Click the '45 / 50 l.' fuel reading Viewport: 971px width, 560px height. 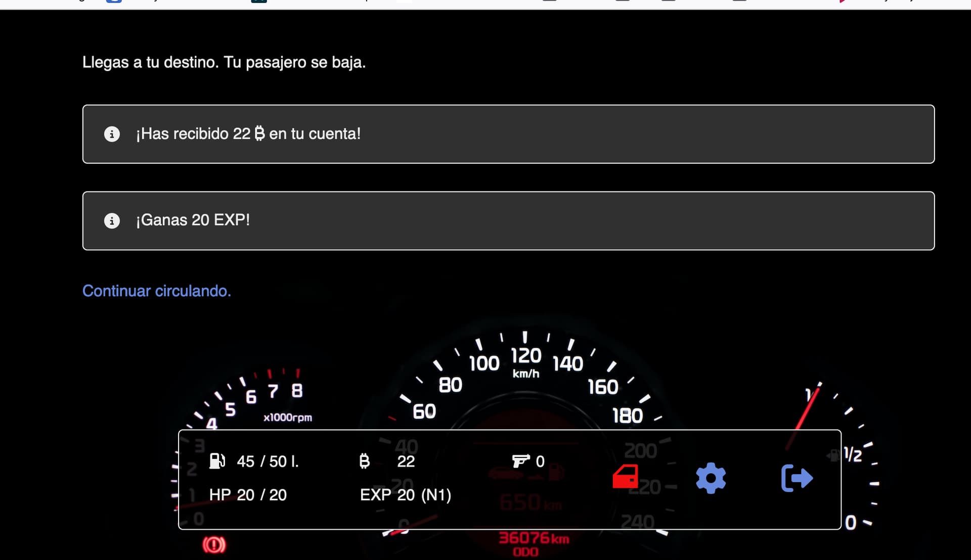[268, 461]
